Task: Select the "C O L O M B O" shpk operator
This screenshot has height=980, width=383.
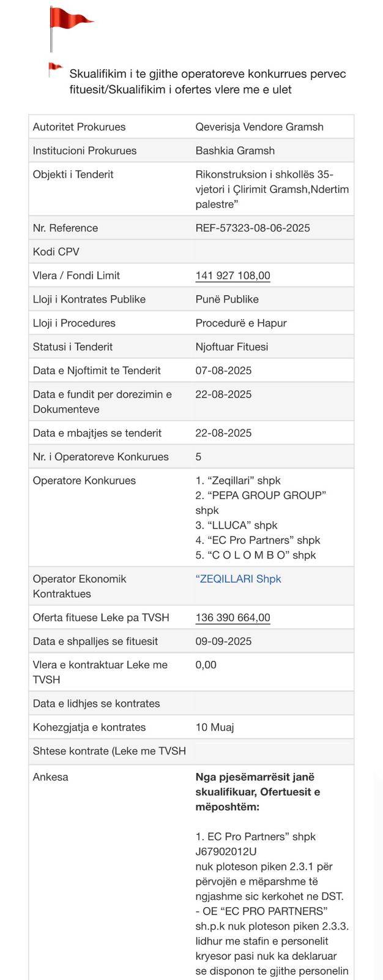Action: (256, 555)
